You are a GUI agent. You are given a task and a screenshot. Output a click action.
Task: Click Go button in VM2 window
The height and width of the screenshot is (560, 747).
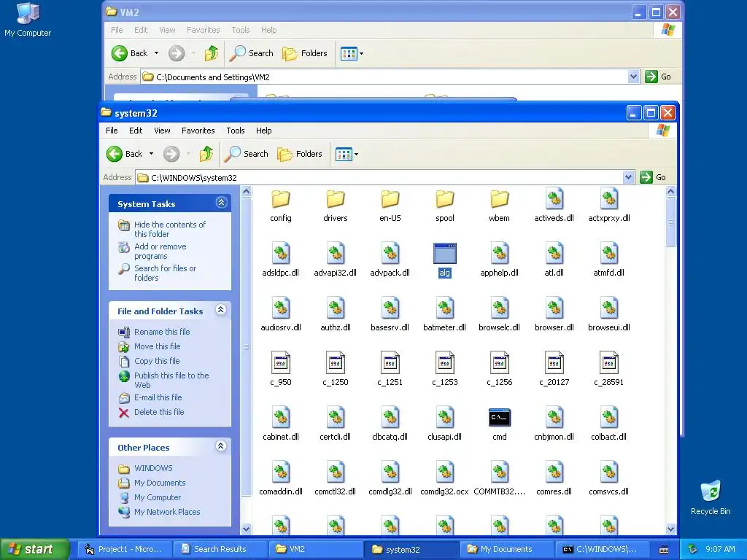[659, 77]
